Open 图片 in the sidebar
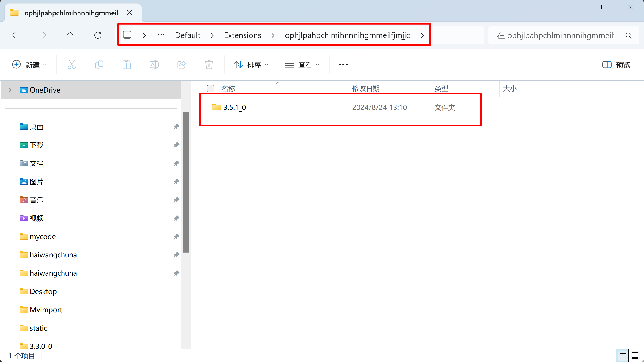The height and width of the screenshot is (362, 644). coord(37,182)
